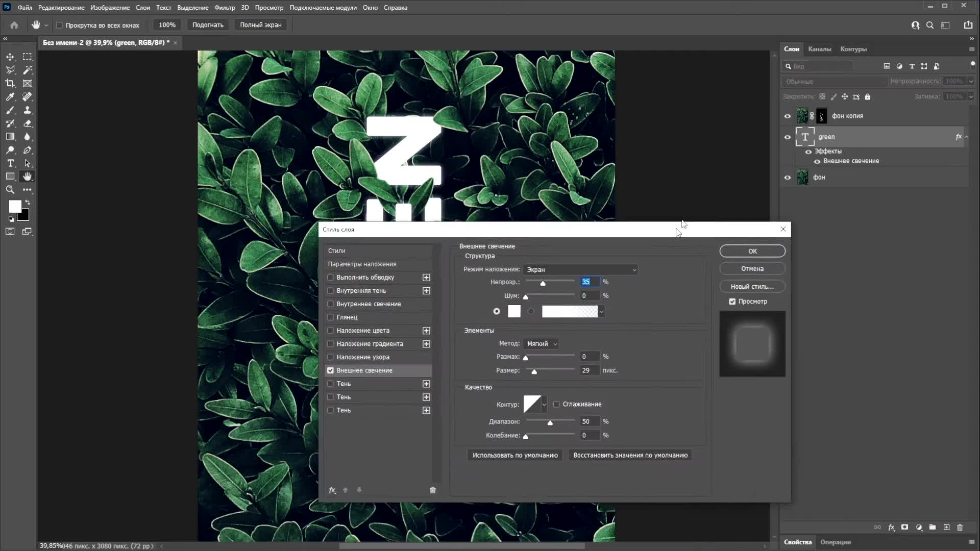980x551 pixels.
Task: Open the 'Фильтр' menu
Action: (x=225, y=8)
